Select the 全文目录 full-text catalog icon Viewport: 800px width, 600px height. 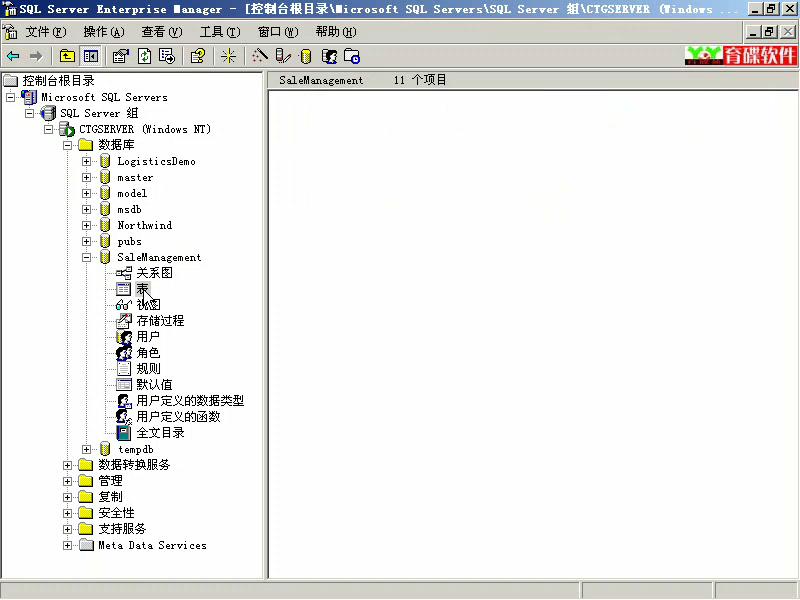click(124, 433)
